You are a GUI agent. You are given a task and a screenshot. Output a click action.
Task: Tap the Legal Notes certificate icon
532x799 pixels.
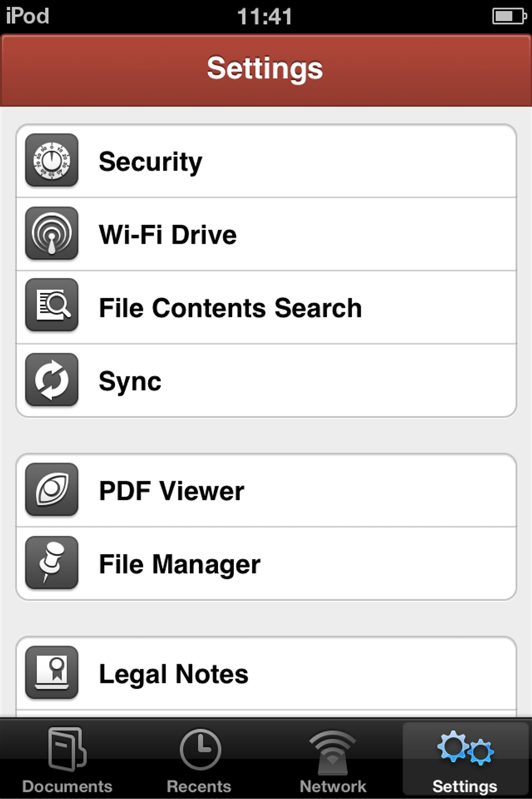pos(52,672)
